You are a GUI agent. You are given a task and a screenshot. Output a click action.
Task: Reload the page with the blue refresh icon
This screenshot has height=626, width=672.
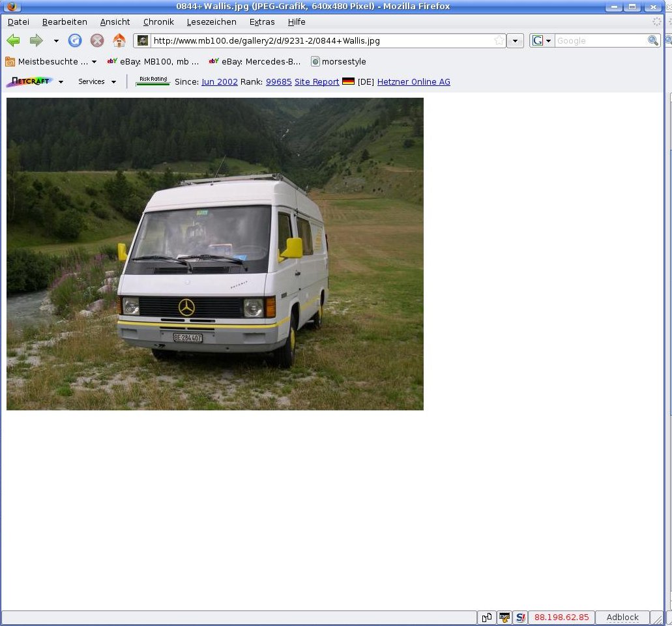click(x=75, y=40)
